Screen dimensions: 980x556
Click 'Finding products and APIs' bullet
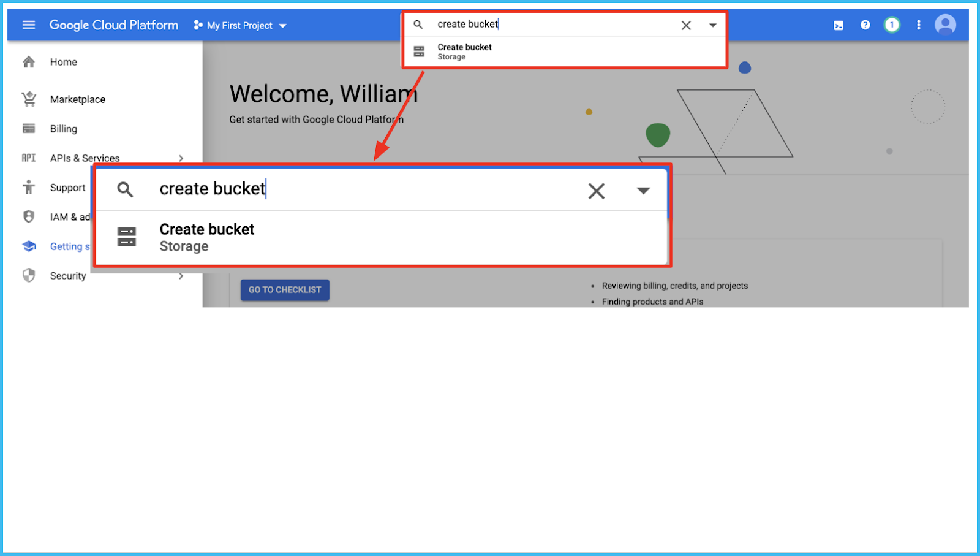[653, 302]
